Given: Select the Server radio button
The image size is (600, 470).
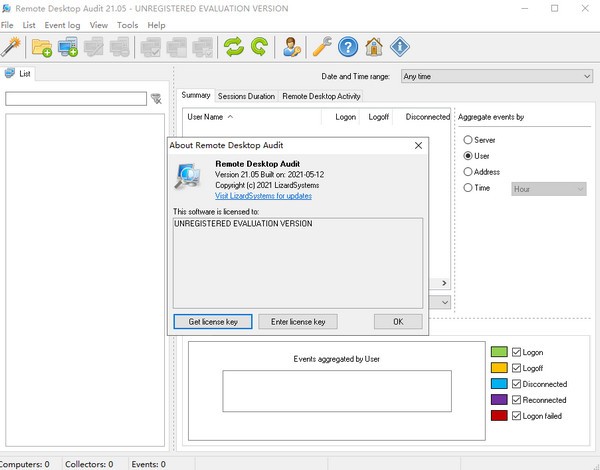Looking at the screenshot, I should tap(467, 140).
